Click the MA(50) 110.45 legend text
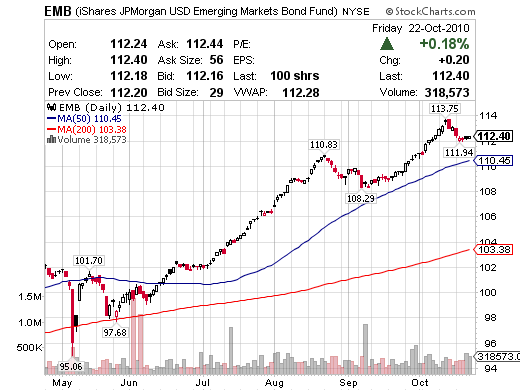The height and width of the screenshot is (391, 520). [89, 118]
